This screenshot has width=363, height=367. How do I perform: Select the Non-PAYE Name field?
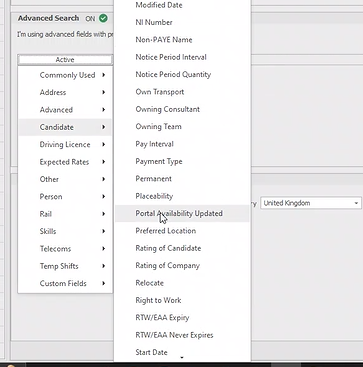click(x=182, y=40)
